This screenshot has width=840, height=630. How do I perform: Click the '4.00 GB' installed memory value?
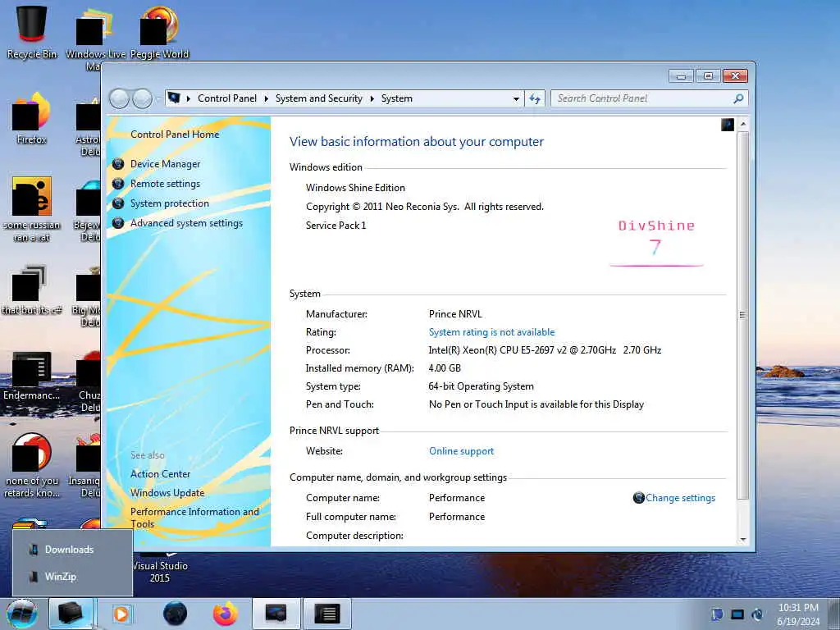click(x=445, y=368)
